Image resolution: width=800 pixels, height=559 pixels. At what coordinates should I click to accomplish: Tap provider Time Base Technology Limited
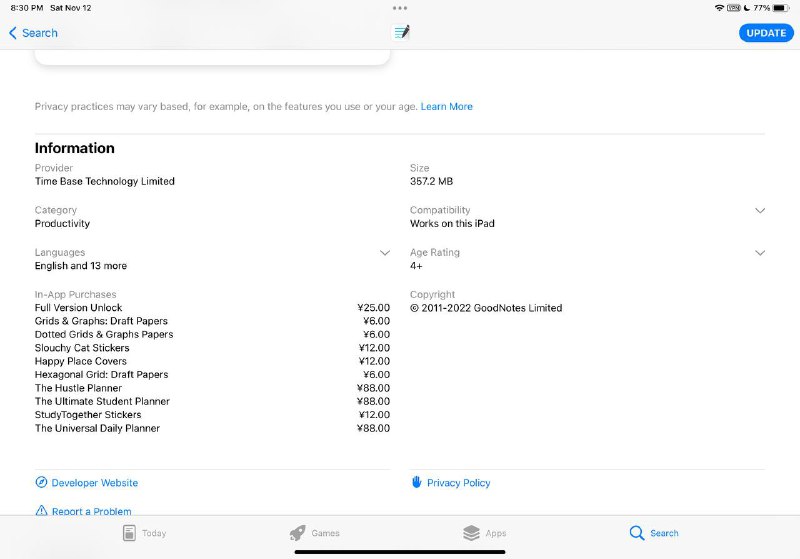[x=105, y=181]
